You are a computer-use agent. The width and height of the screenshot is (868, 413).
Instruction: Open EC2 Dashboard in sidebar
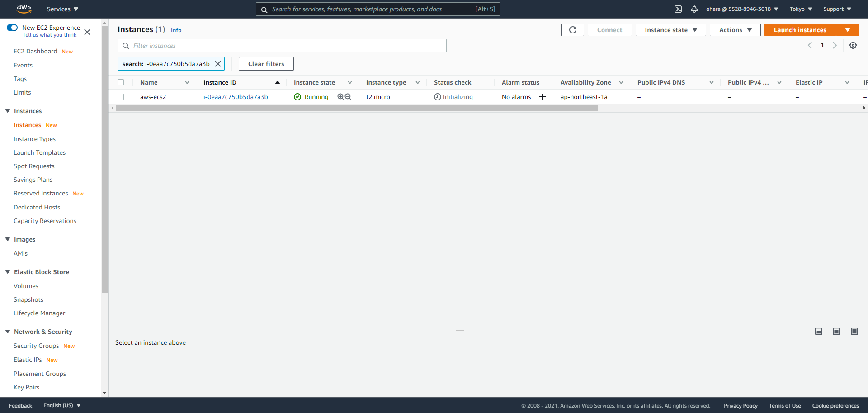click(35, 51)
